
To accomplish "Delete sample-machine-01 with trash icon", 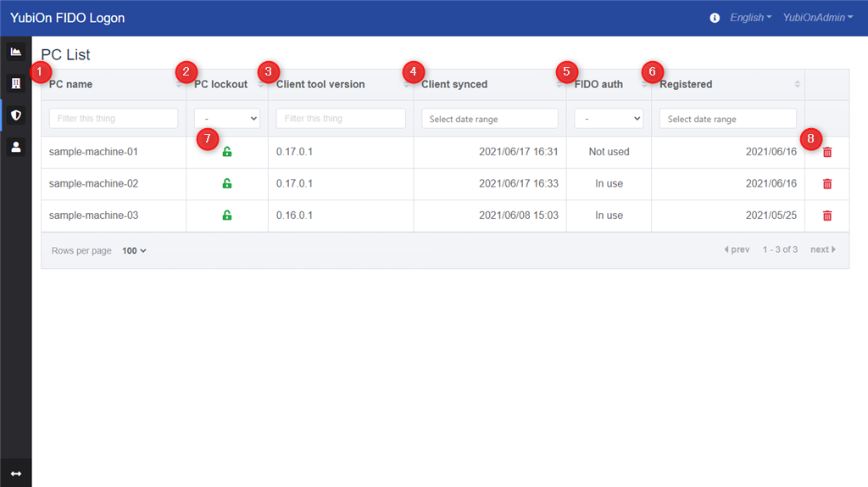I will click(x=827, y=152).
